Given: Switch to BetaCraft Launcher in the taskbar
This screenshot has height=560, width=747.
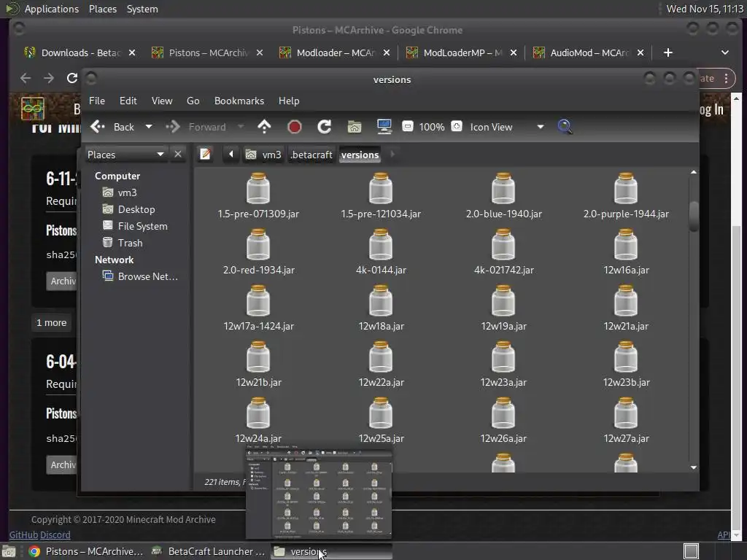Looking at the screenshot, I should [x=209, y=551].
